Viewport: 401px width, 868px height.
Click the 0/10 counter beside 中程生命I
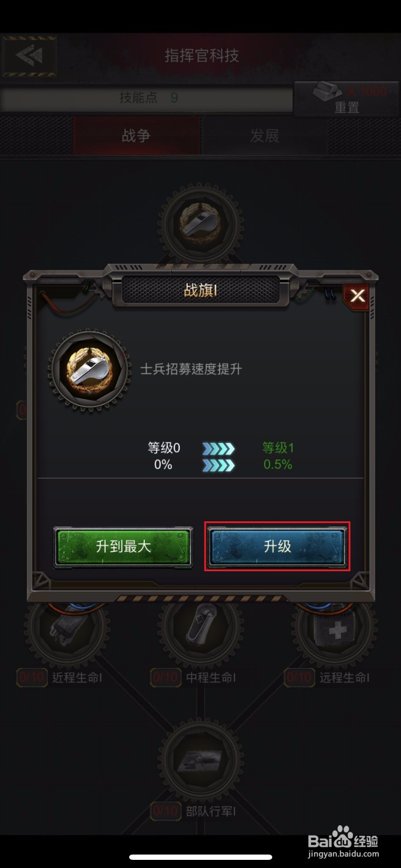pyautogui.click(x=165, y=677)
